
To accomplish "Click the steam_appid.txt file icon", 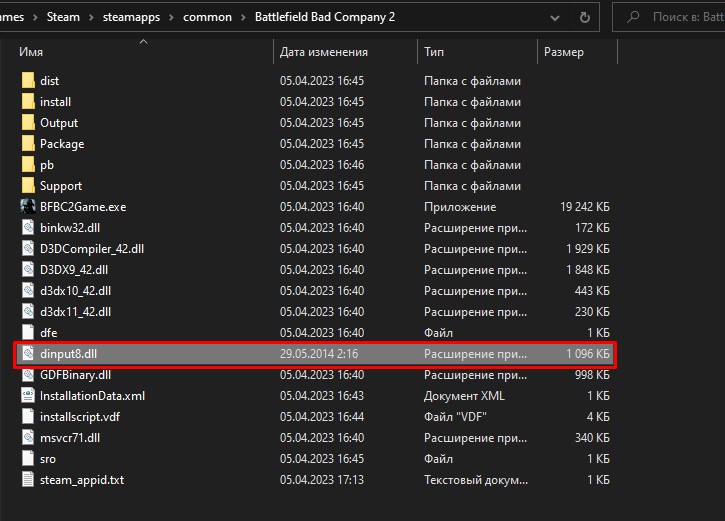I will point(28,480).
